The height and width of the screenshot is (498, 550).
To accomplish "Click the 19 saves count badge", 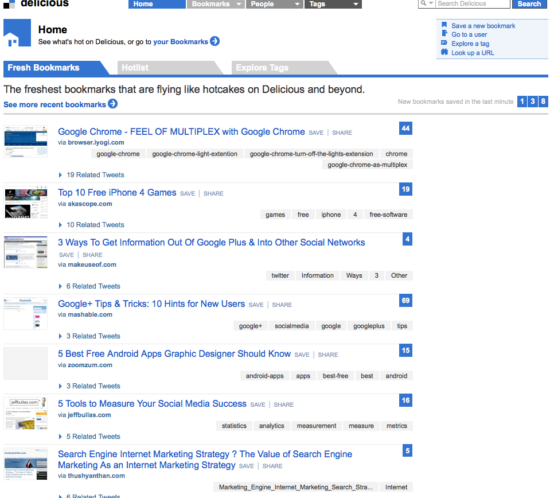I will tap(405, 189).
